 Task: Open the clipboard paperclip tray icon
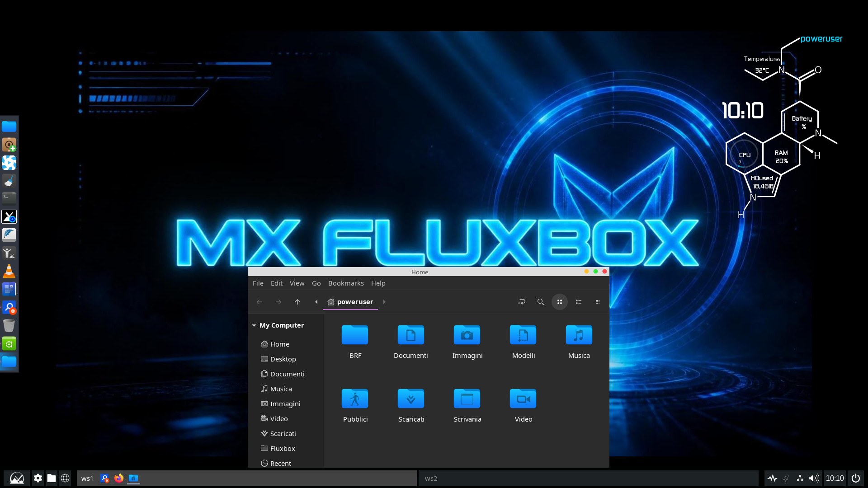point(786,478)
